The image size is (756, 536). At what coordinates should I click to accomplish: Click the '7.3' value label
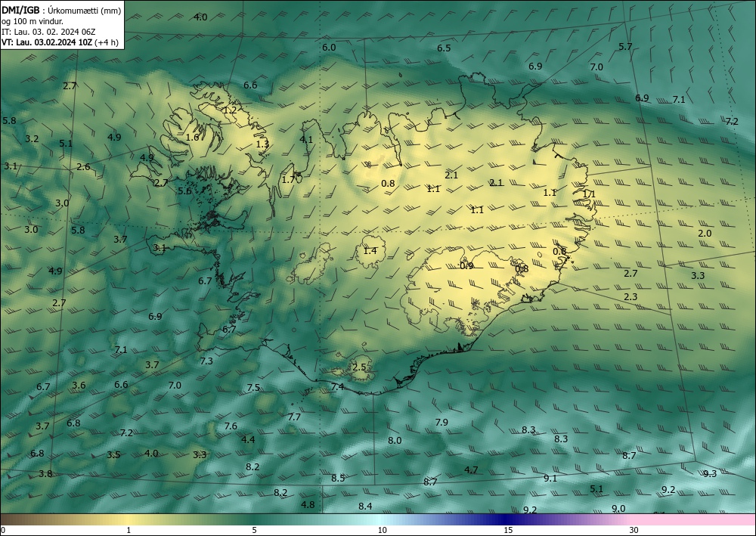pyautogui.click(x=206, y=361)
